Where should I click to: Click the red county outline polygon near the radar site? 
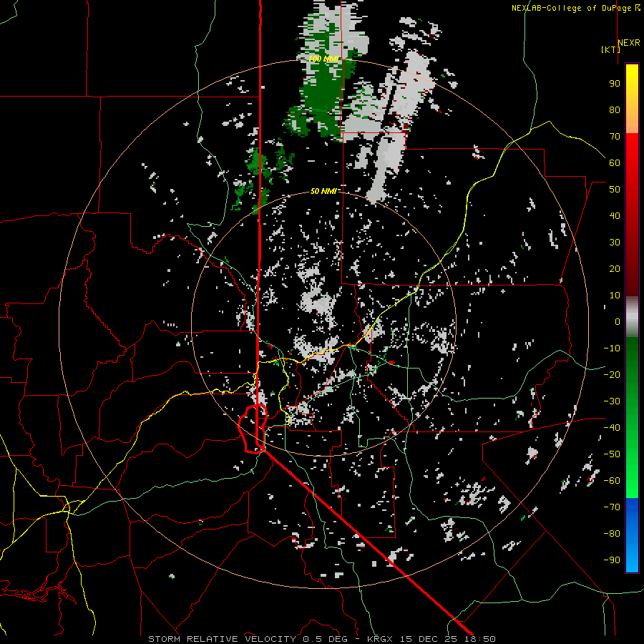(253, 429)
